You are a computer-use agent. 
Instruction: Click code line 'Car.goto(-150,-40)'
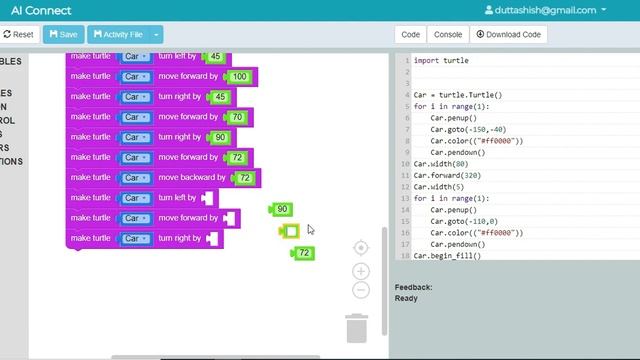tap(468, 129)
